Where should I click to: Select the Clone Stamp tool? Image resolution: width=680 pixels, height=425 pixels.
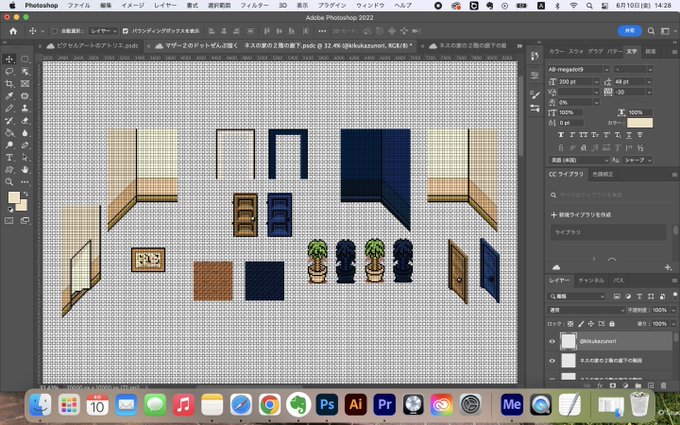click(25, 108)
